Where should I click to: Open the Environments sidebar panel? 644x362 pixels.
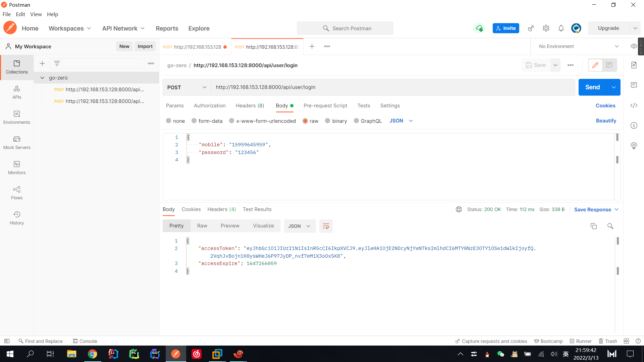pyautogui.click(x=17, y=117)
